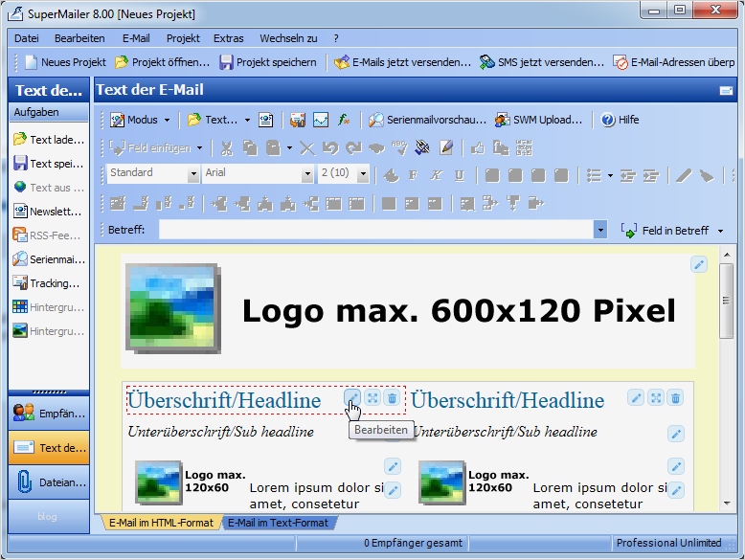Open Serienmailvorschau… preview
This screenshot has width=745, height=560.
[428, 120]
